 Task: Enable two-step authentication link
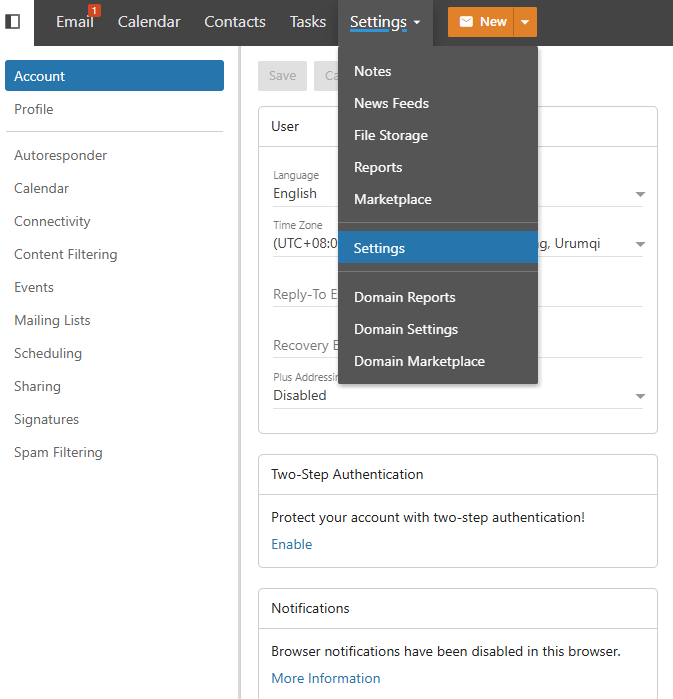291,544
